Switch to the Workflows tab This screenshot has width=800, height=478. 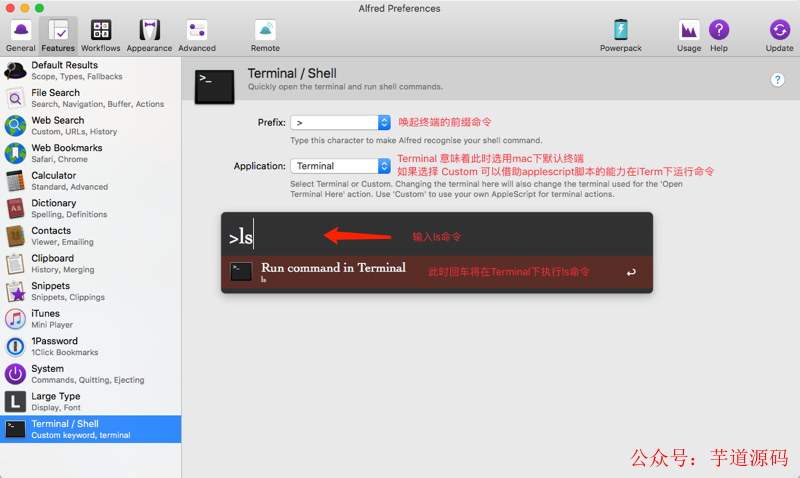(x=101, y=35)
